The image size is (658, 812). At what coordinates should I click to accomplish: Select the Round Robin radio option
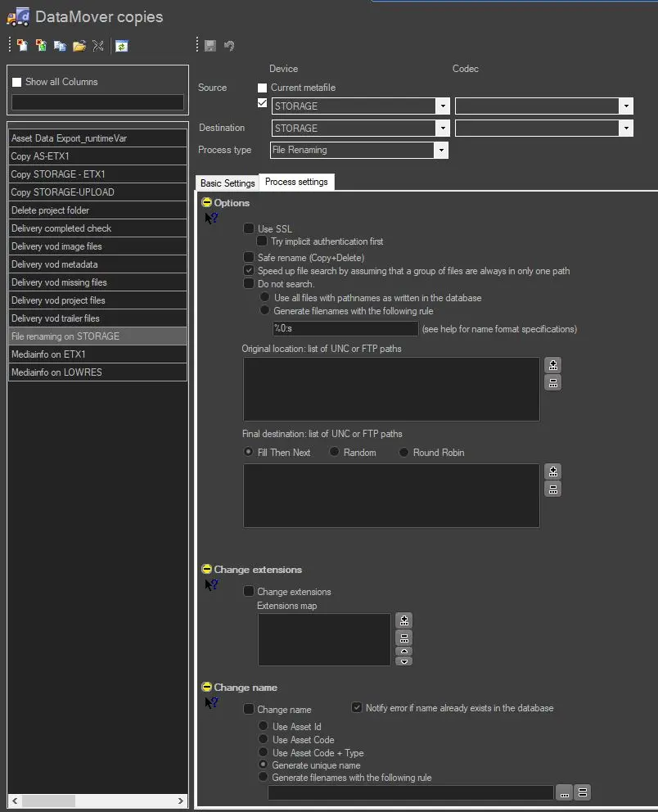click(x=404, y=453)
